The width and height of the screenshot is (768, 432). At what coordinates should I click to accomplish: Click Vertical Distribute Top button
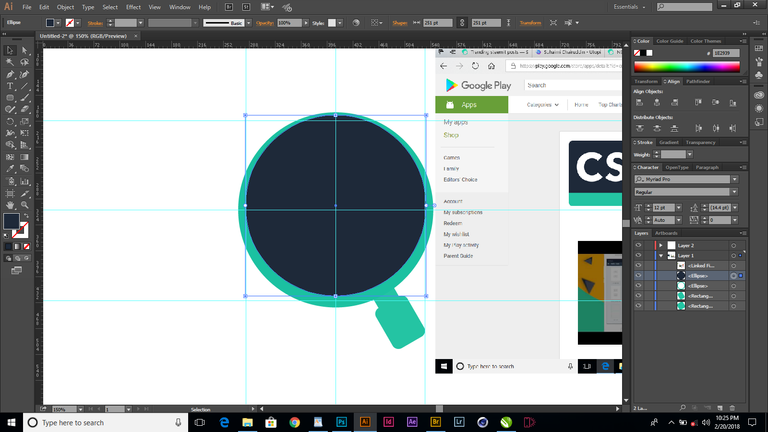(639, 128)
